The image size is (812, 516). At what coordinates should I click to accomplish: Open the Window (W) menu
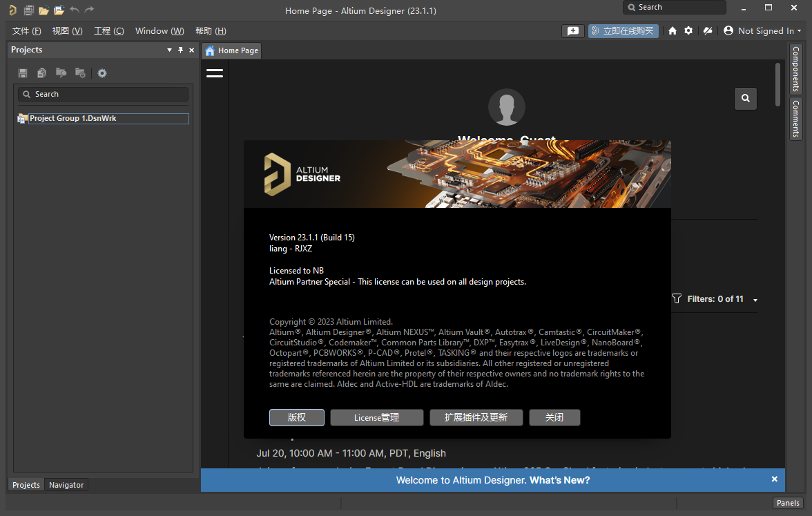pos(159,31)
